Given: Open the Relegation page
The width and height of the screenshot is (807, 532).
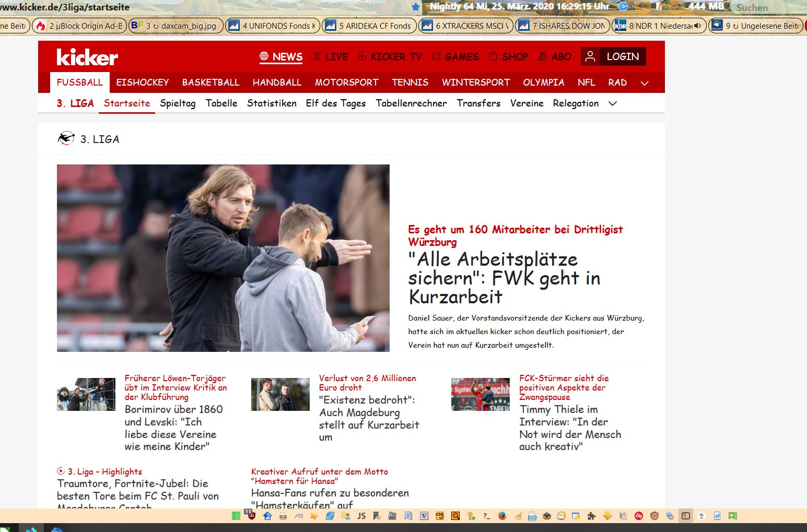Looking at the screenshot, I should [x=576, y=103].
